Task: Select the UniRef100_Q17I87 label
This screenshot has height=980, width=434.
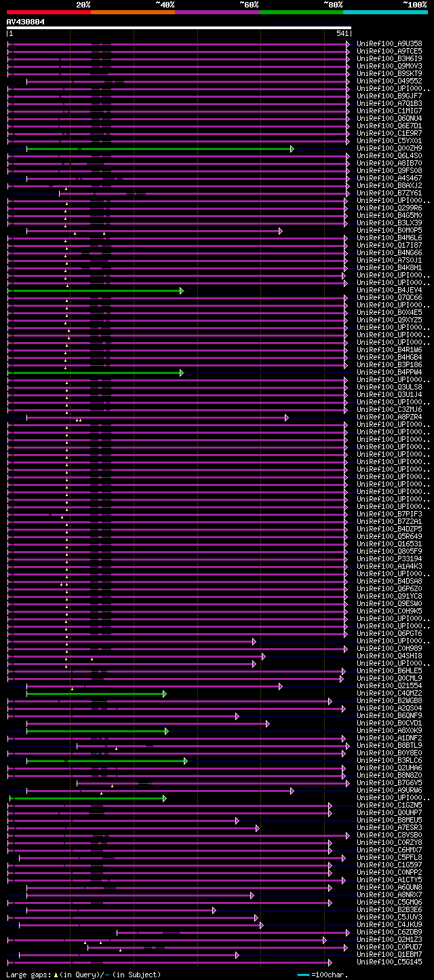Action: point(389,245)
